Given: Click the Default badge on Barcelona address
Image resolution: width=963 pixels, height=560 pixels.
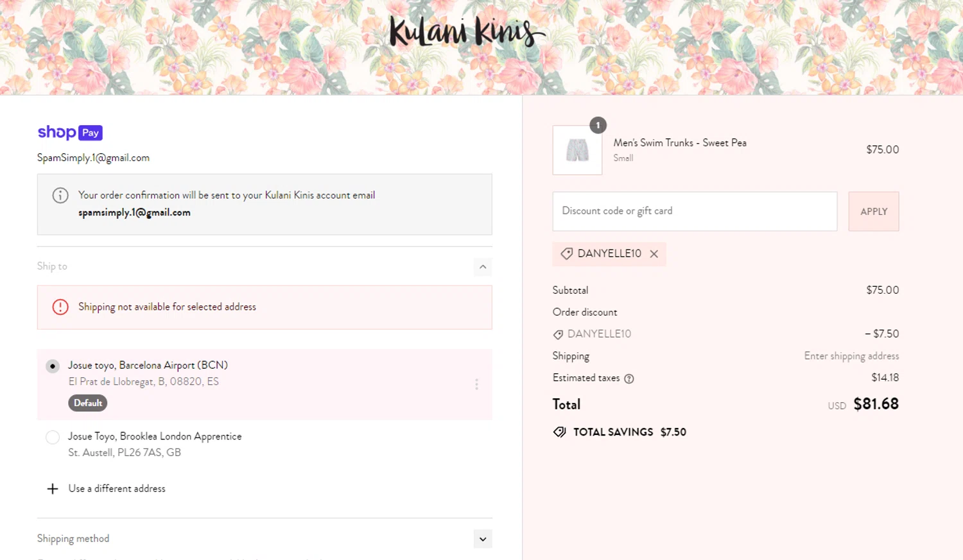Looking at the screenshot, I should [88, 403].
